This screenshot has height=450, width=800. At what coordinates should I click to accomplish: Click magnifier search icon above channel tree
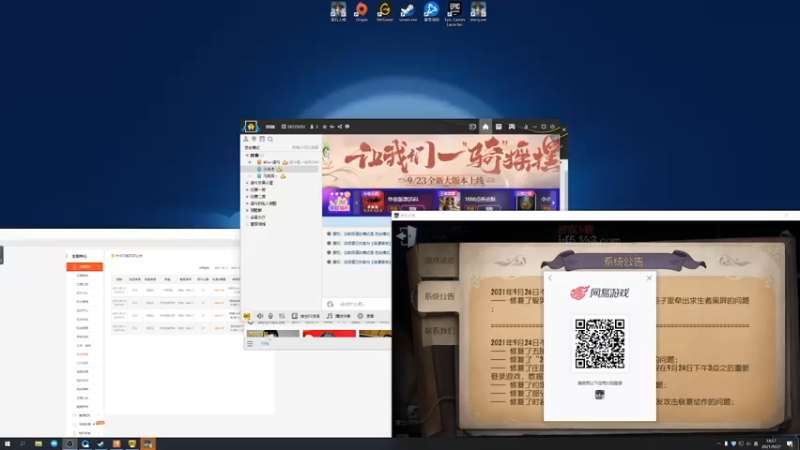tap(270, 139)
